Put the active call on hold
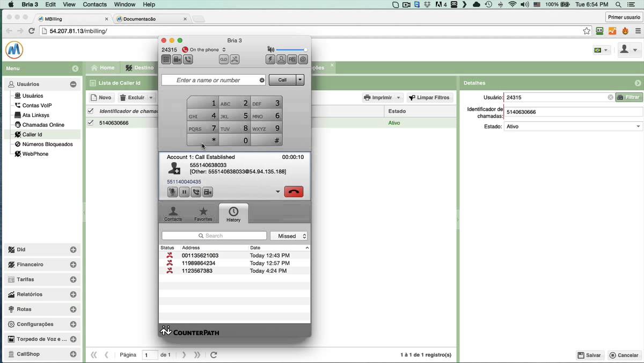Image resolution: width=644 pixels, height=363 pixels. (184, 192)
